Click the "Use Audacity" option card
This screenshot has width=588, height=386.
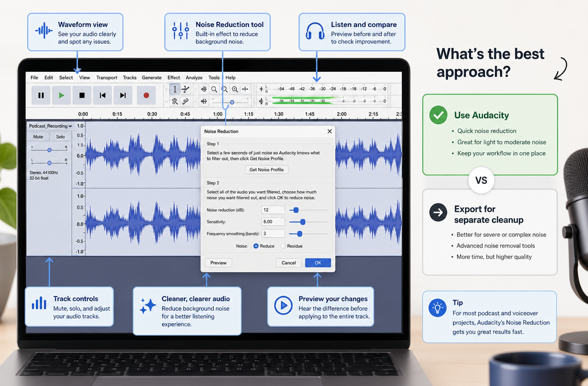490,134
